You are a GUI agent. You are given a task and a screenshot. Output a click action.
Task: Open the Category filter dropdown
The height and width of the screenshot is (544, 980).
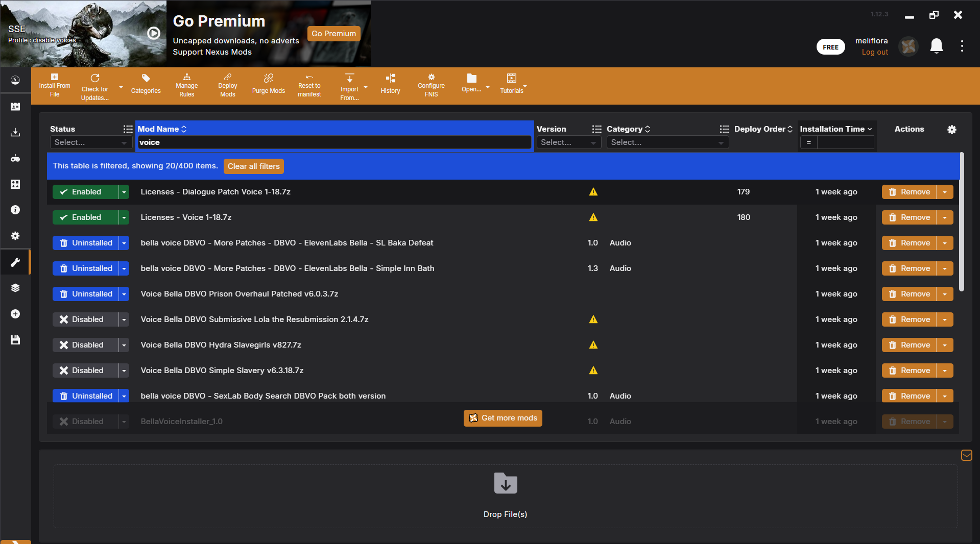click(x=667, y=142)
